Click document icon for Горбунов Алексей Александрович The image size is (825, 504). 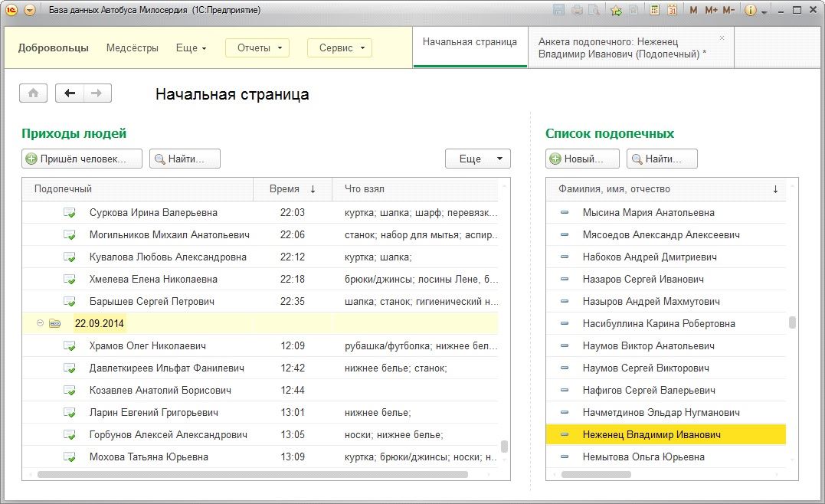tap(70, 434)
